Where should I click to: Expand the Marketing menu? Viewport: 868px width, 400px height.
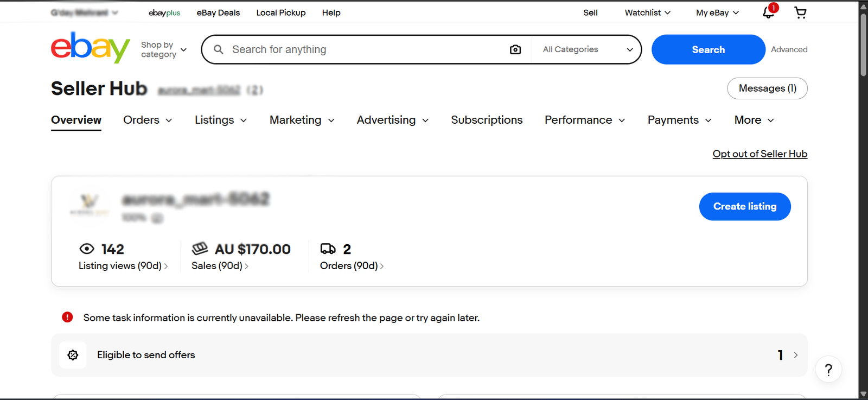[302, 120]
